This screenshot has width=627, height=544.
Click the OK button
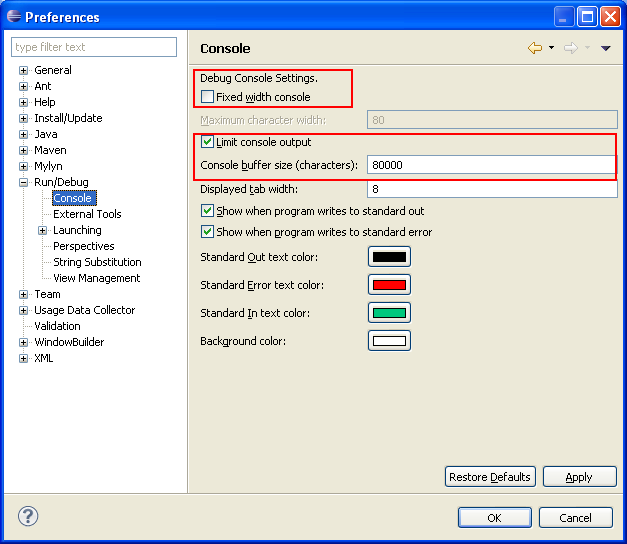pos(495,518)
